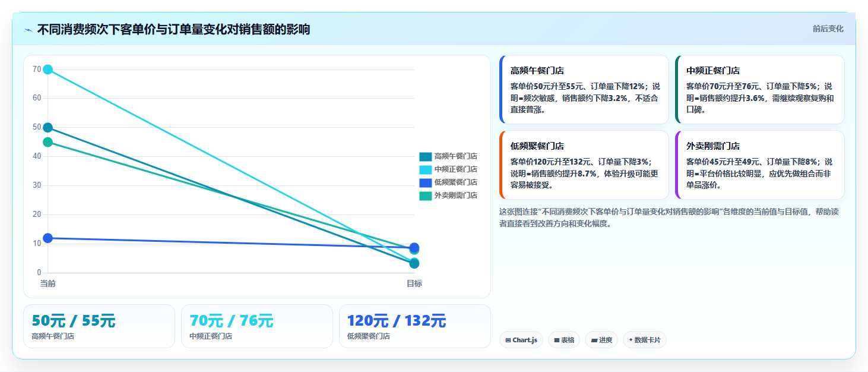Click the 目标 x-axis label

click(414, 284)
